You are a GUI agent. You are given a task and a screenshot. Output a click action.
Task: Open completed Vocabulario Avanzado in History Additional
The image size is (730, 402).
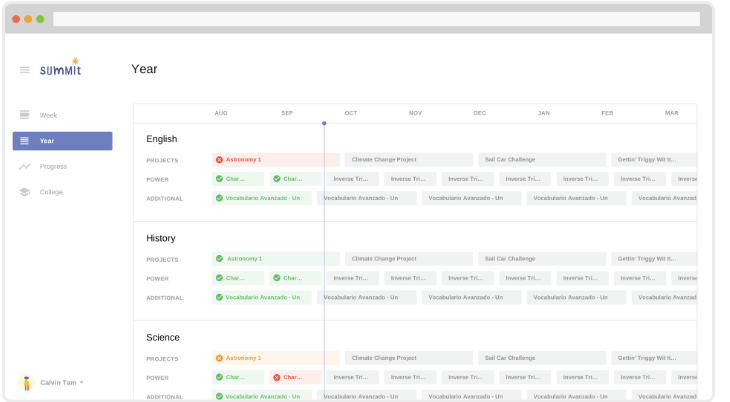(x=262, y=297)
